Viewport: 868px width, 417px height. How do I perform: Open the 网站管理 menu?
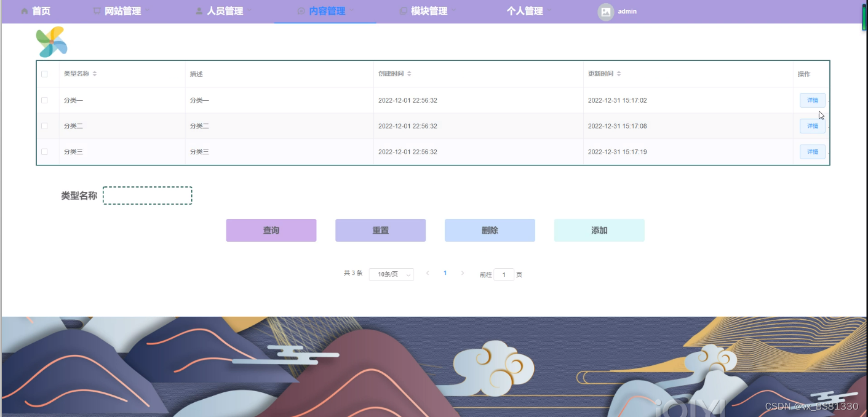pyautogui.click(x=122, y=11)
